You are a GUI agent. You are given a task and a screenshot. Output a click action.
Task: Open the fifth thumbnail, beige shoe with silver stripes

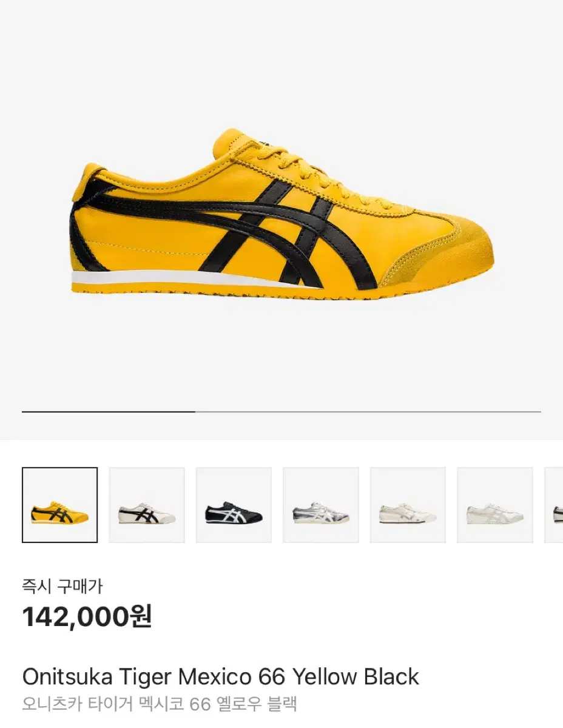(x=408, y=505)
